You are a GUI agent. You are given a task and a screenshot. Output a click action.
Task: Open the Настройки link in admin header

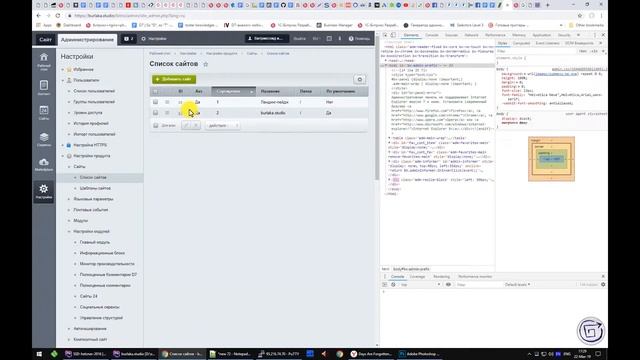tap(154, 39)
